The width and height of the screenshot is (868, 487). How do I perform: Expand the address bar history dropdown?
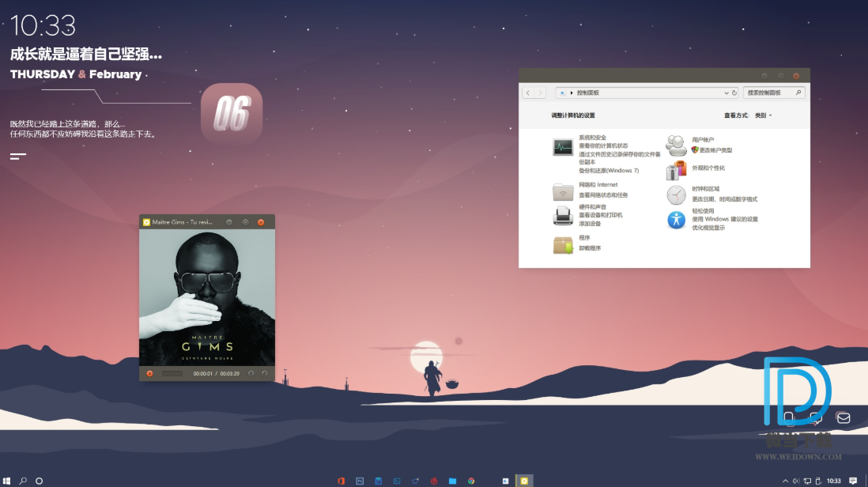coord(726,93)
